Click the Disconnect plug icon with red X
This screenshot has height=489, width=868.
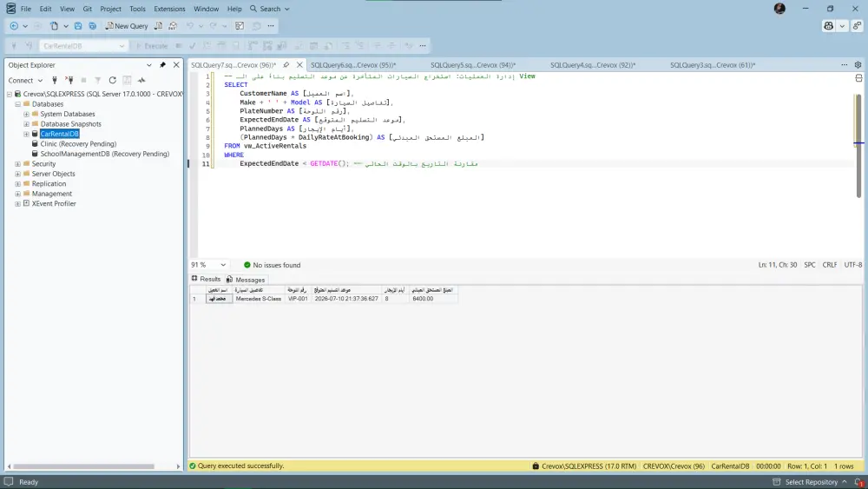pyautogui.click(x=69, y=80)
